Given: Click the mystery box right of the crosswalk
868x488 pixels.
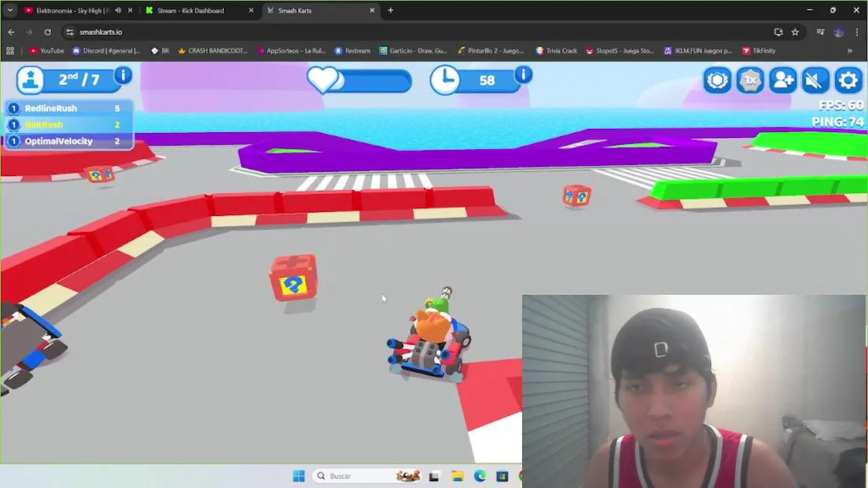Looking at the screenshot, I should (x=577, y=196).
